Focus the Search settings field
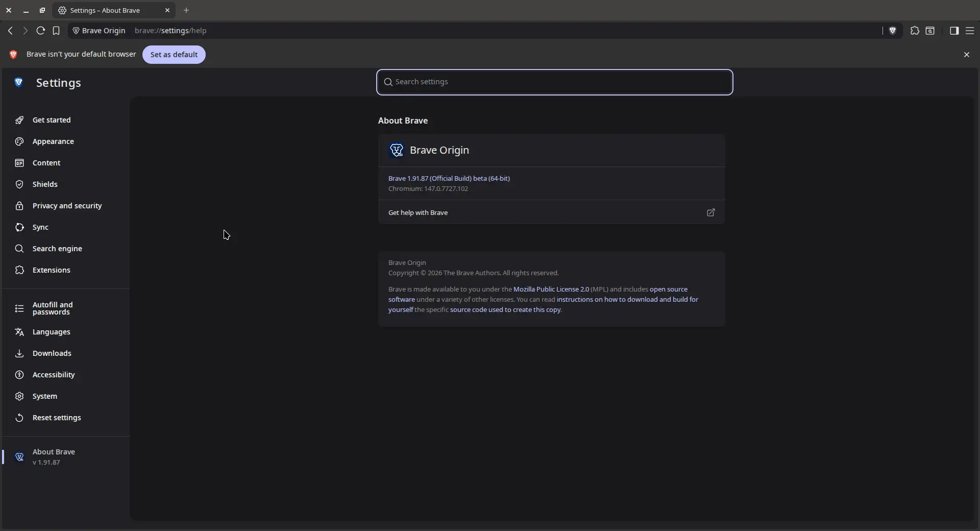Viewport: 980px width, 531px height. (x=554, y=82)
